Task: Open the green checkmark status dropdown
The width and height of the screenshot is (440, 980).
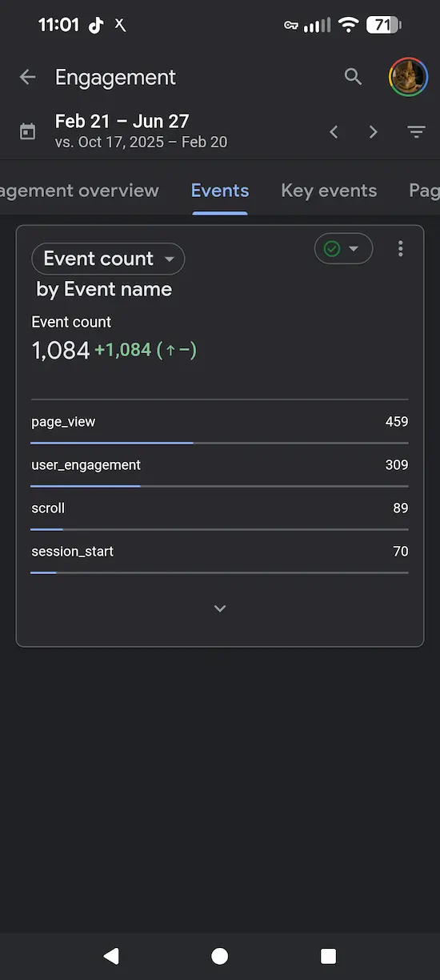Action: (343, 249)
